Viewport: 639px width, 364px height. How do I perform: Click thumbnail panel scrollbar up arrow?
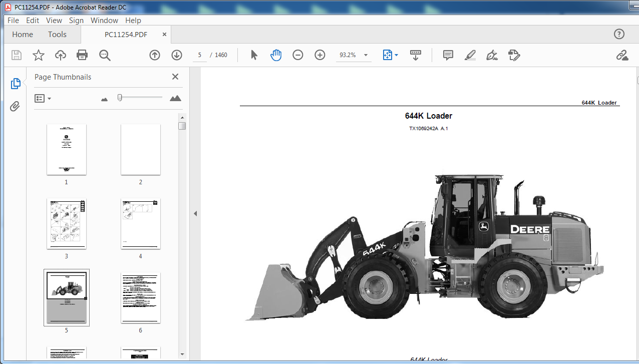pyautogui.click(x=182, y=117)
